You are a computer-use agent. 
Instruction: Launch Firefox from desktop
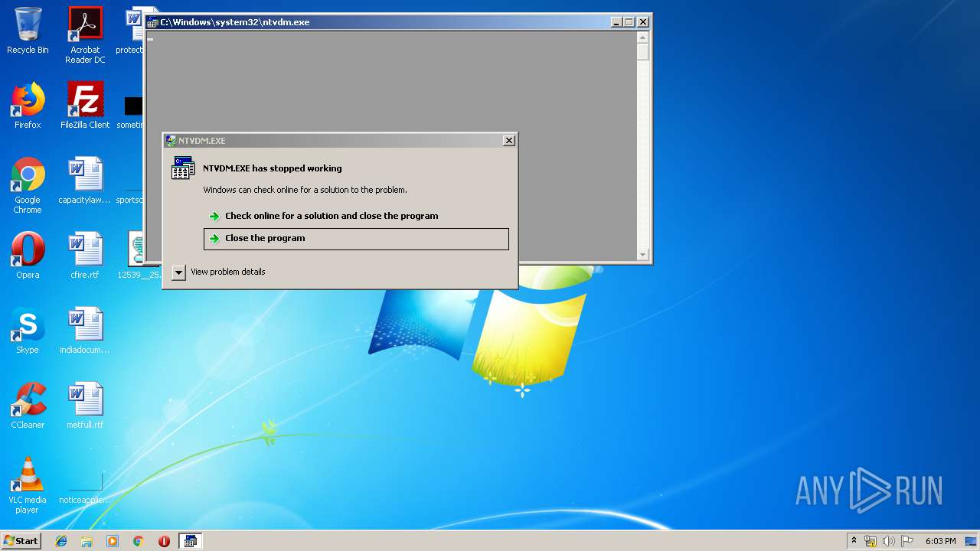[28, 106]
